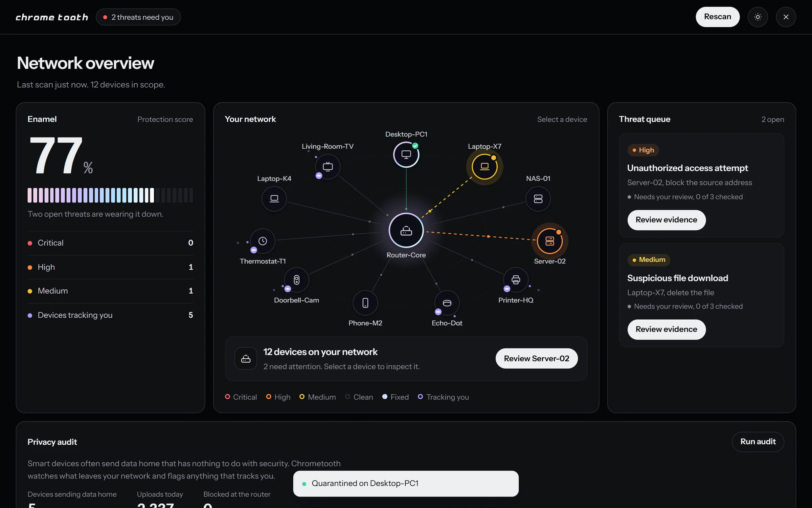The width and height of the screenshot is (812, 508).
Task: Close the dashboard with X icon
Action: [786, 17]
